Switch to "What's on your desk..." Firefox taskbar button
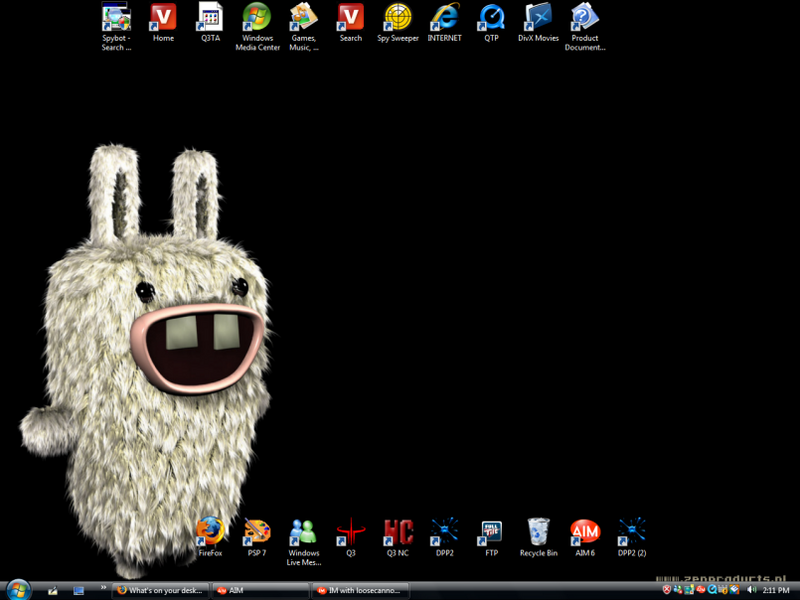800x600 pixels. click(160, 591)
